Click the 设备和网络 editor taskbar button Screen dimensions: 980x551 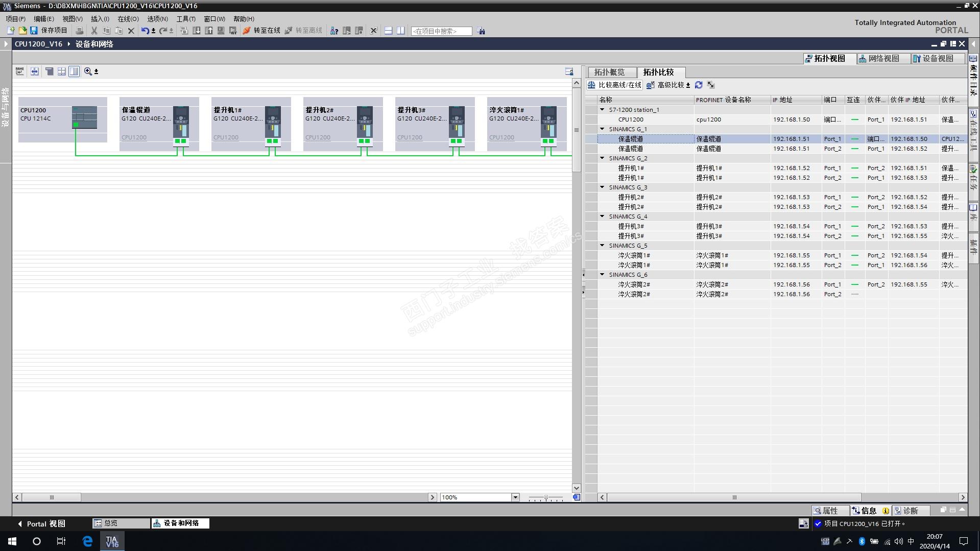180,523
